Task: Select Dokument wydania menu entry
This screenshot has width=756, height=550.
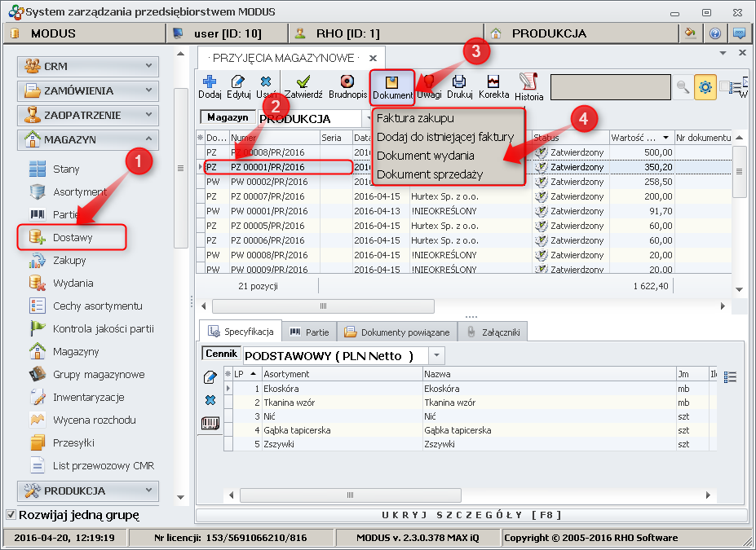Action: coord(425,155)
